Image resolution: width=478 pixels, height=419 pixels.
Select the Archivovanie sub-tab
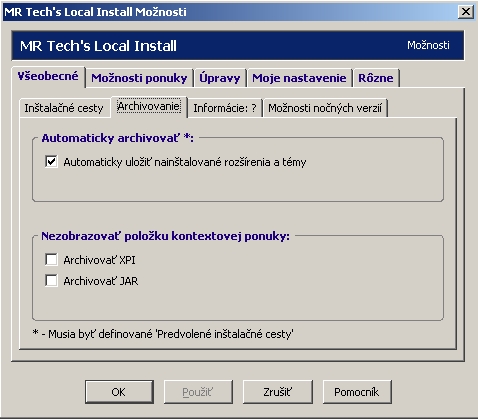tap(149, 107)
